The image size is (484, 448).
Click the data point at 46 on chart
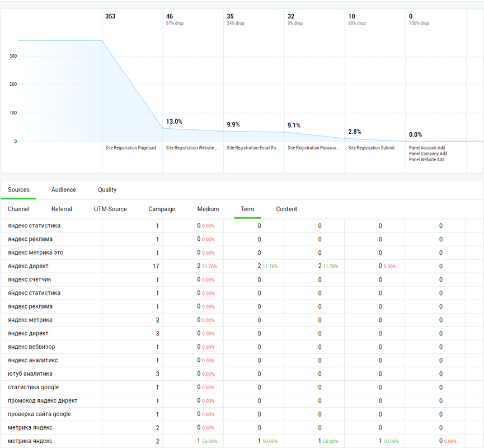click(163, 128)
